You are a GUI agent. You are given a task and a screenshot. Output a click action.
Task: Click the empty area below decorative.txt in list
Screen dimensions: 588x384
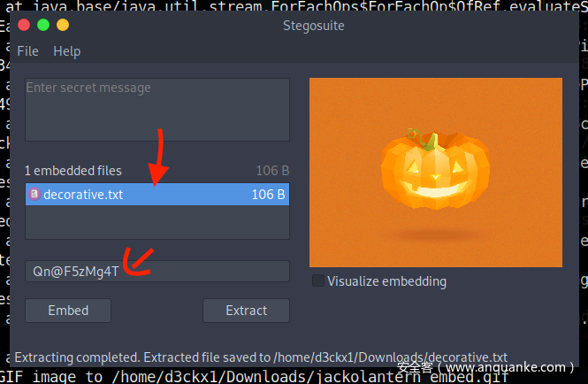click(x=157, y=222)
